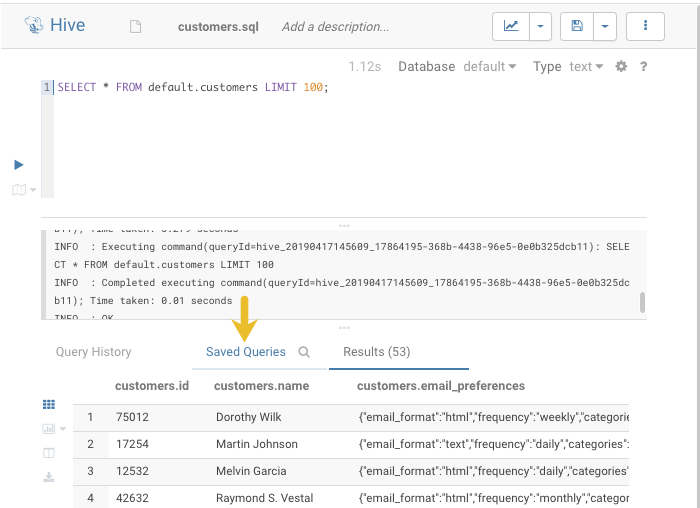
Task: Download results using the download icon
Action: click(x=49, y=477)
